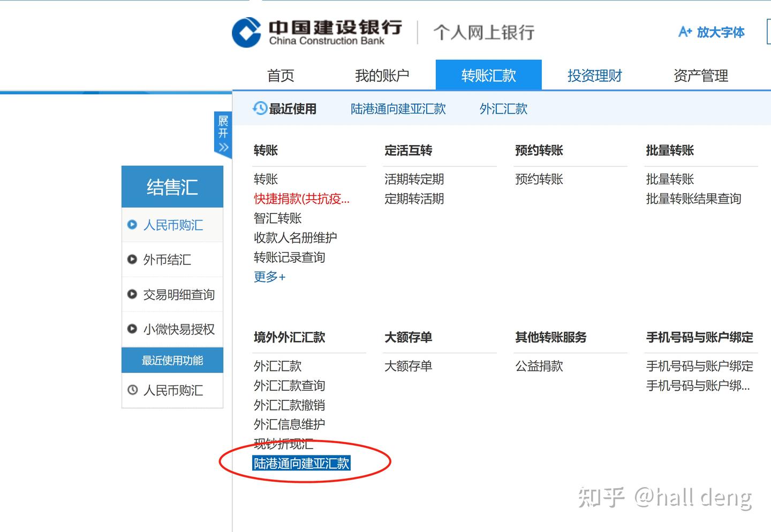Image resolution: width=771 pixels, height=532 pixels.
Task: Click the clock icon beside 最近使用
Action: (260, 109)
